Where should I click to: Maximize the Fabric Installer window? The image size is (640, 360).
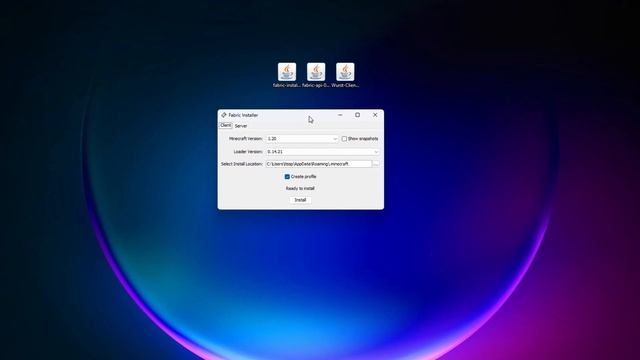(358, 115)
